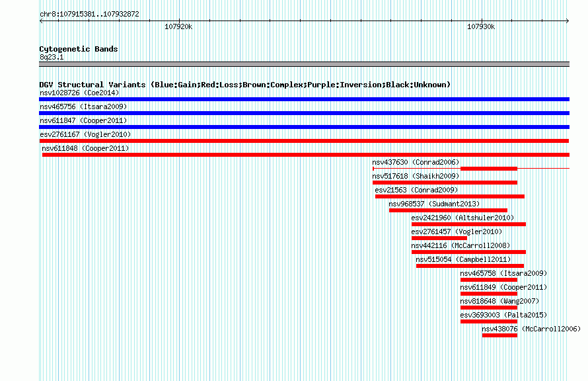Open nsv465758 (Itsara2009) variant label
This screenshot has width=588, height=381.
pos(503,273)
